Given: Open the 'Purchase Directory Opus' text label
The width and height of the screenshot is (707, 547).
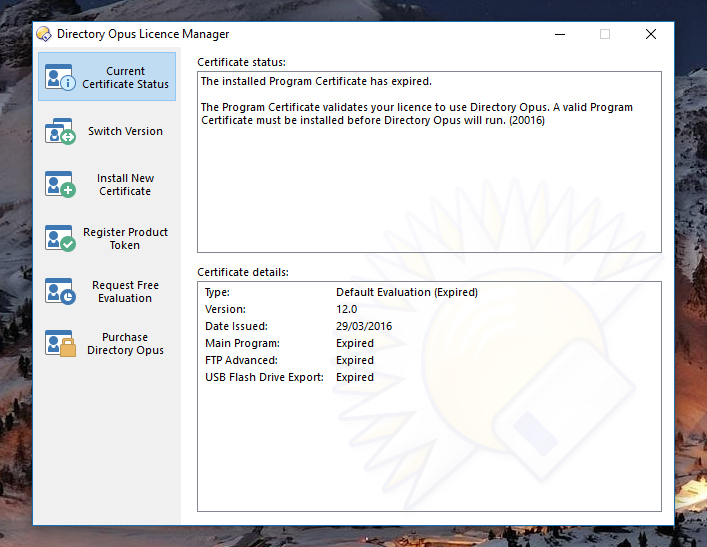Looking at the screenshot, I should [125, 344].
